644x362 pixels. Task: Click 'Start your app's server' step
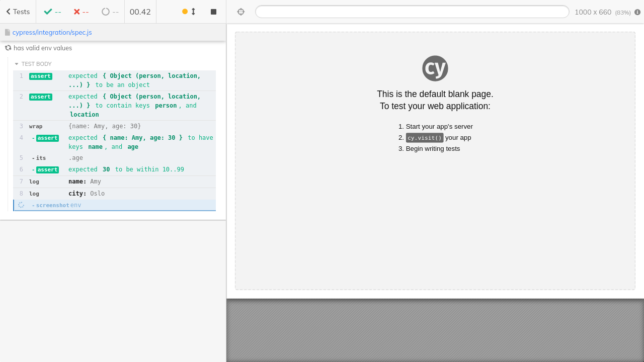[x=439, y=127]
